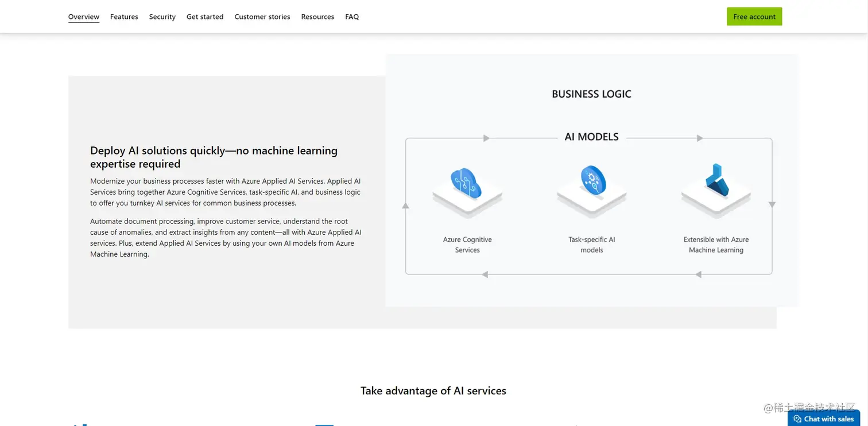The height and width of the screenshot is (426, 868).
Task: Open Chat with sales widget
Action: (x=824, y=419)
